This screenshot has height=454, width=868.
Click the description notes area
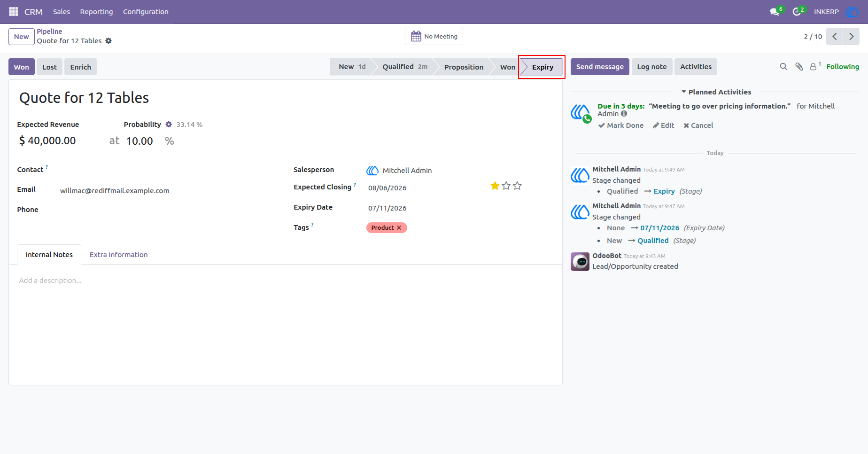[x=286, y=281]
